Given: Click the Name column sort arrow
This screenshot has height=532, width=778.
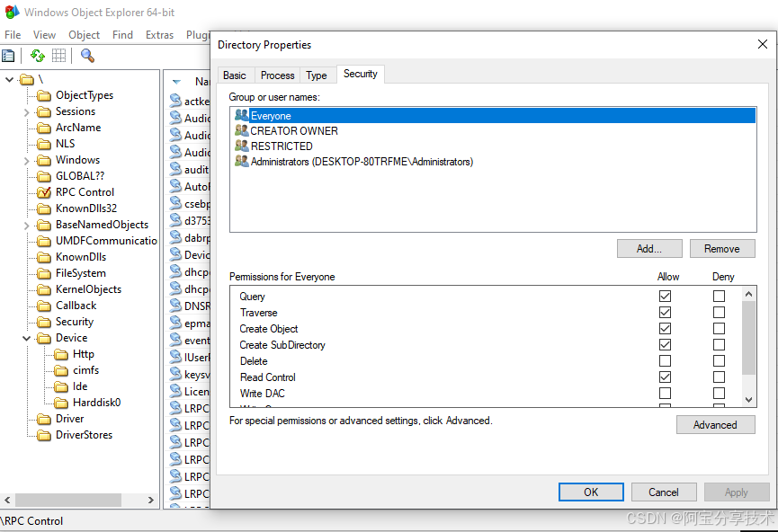Looking at the screenshot, I should [176, 82].
